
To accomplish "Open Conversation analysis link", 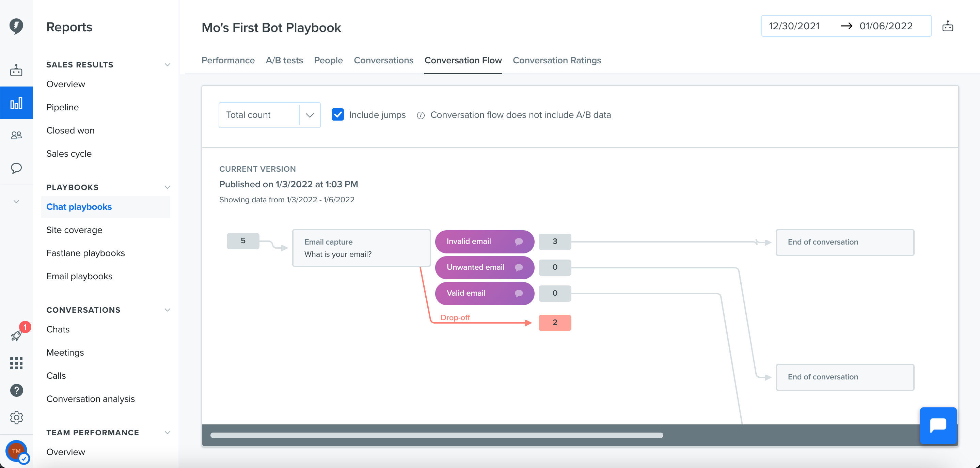I will (x=91, y=399).
